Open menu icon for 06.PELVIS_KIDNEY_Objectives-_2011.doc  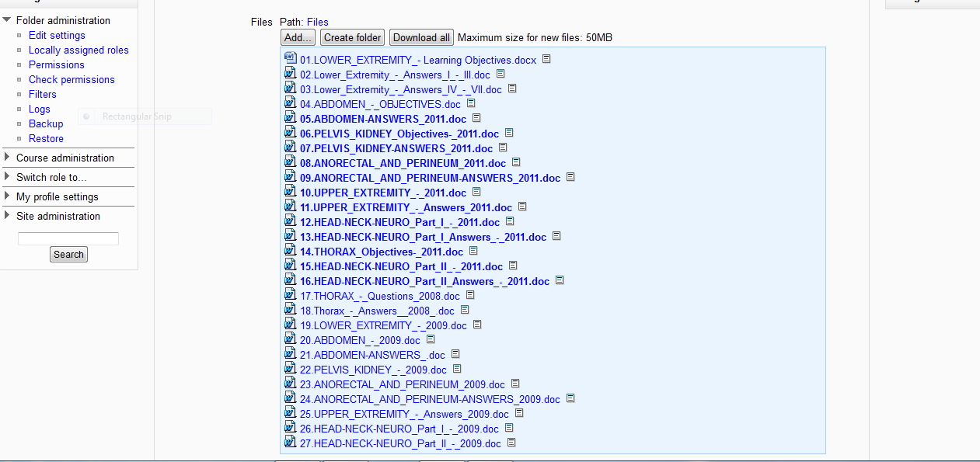(x=509, y=133)
